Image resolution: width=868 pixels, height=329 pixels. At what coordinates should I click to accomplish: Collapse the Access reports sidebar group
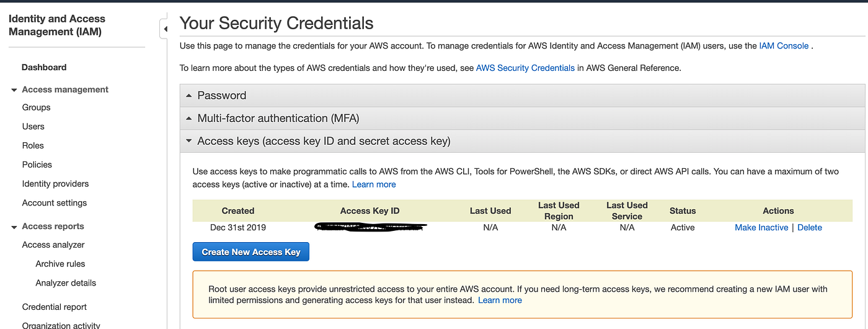(x=14, y=227)
